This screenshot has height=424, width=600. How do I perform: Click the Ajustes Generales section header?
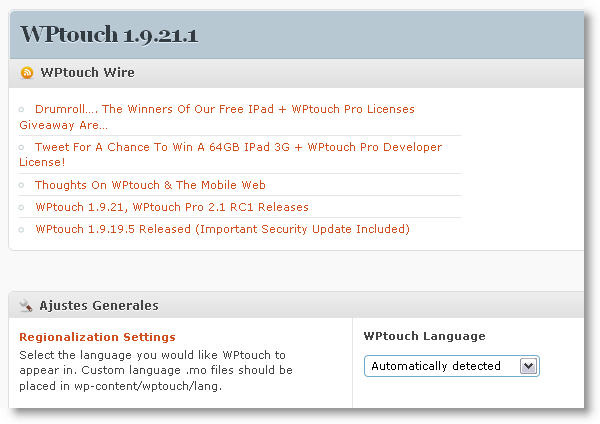pyautogui.click(x=98, y=306)
